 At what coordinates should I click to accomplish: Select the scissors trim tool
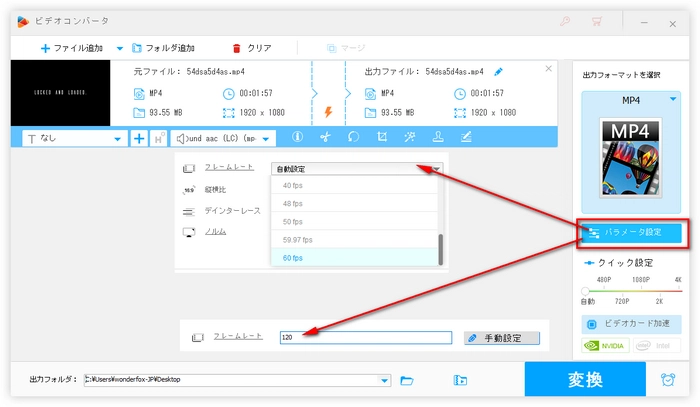click(x=325, y=137)
